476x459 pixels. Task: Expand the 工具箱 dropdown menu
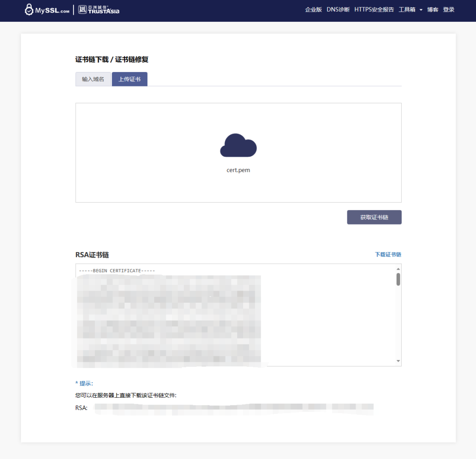(x=407, y=10)
